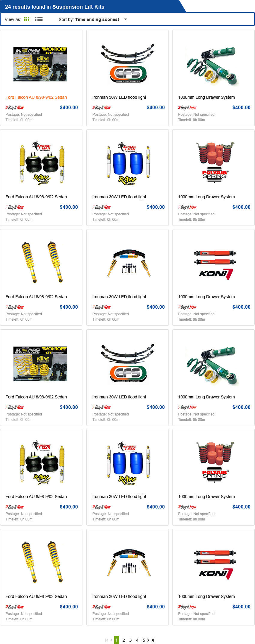
Task: Go to first page icon
Action: click(x=107, y=640)
